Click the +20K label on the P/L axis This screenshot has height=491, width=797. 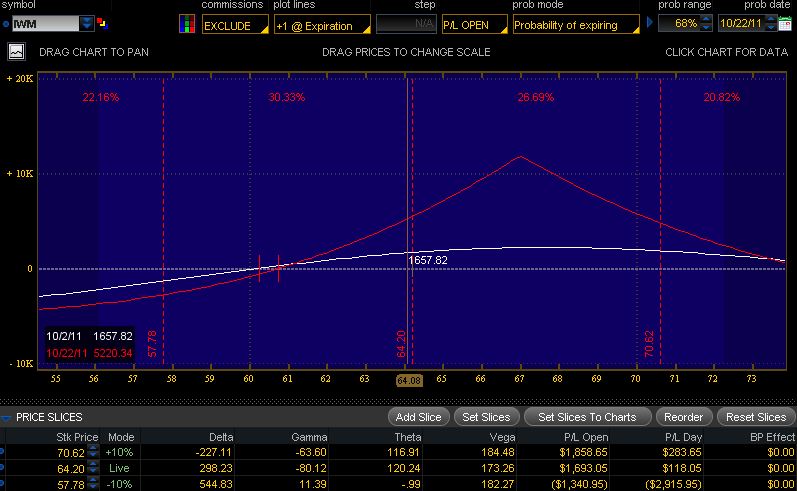[x=19, y=78]
